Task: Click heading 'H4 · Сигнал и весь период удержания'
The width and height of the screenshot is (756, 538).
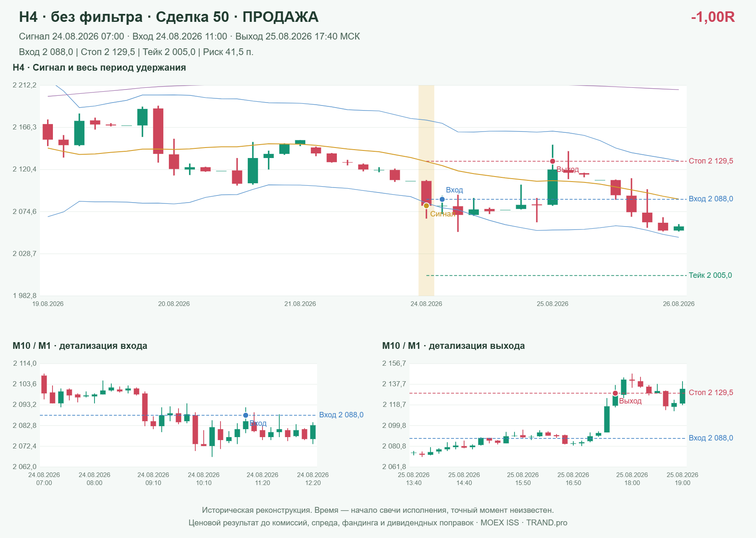Action: (99, 68)
